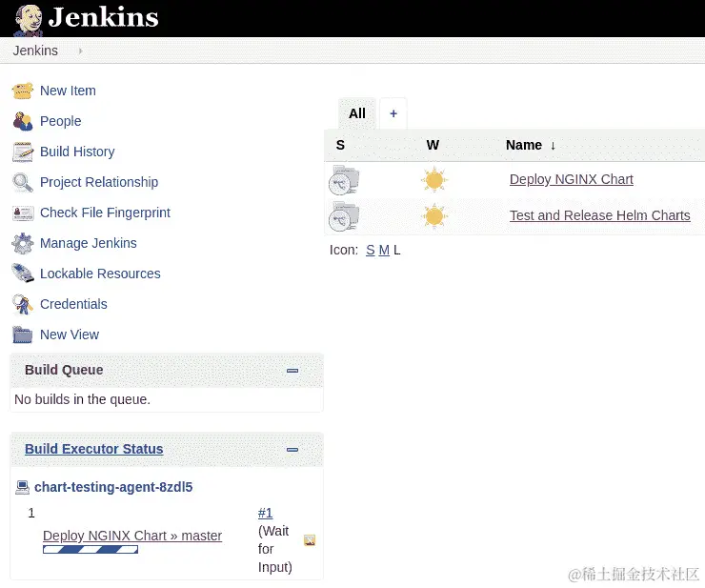Click the '(Wait for Input)' status text
The image size is (705, 588).
click(x=274, y=549)
